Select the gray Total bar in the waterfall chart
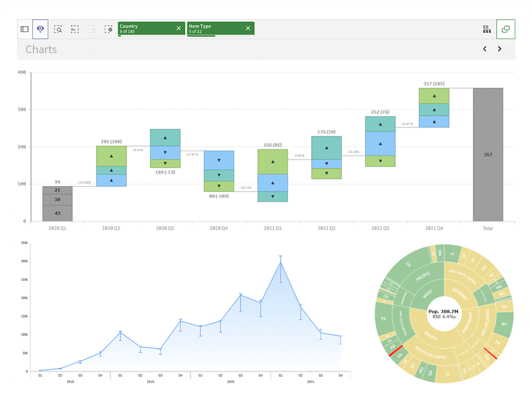Screen dimensions: 532x402 pyautogui.click(x=488, y=155)
